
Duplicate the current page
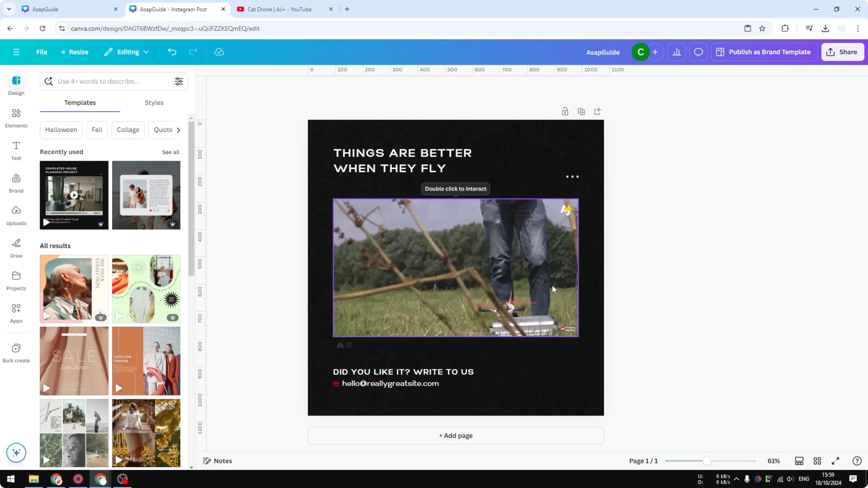click(582, 111)
